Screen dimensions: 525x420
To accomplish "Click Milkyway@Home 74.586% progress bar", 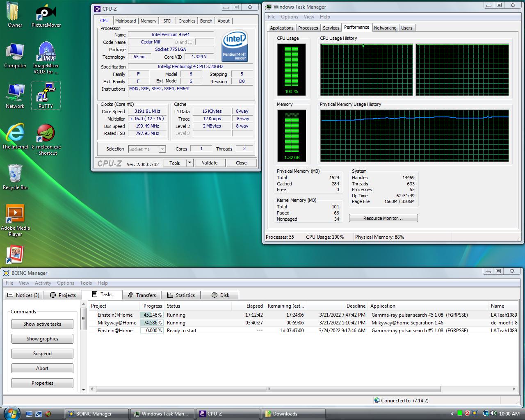I will point(152,323).
